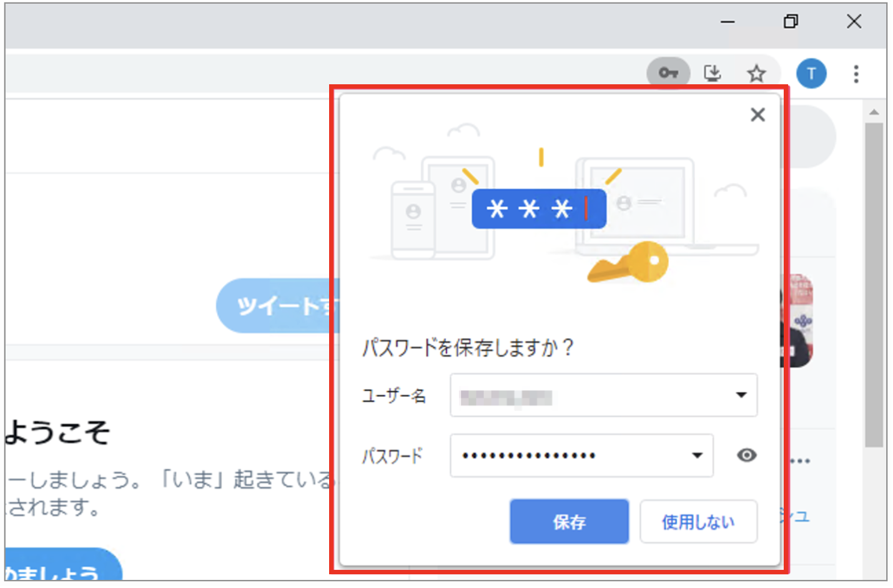Screen dimensions: 893x588
Task: Click 使用しない to decline saving
Action: pos(698,522)
